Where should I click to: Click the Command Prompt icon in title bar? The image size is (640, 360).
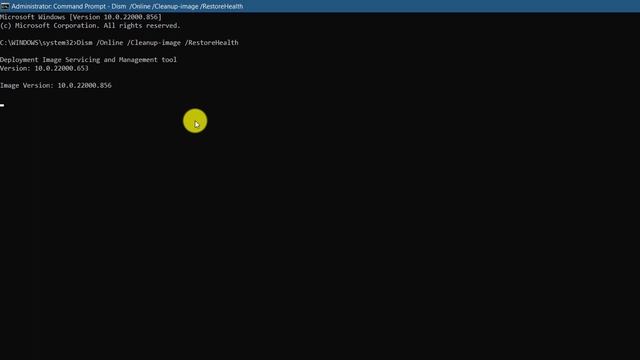coord(5,6)
